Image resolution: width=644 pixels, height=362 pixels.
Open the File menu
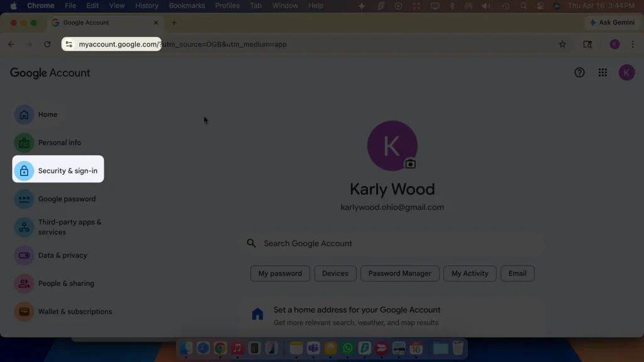70,6
